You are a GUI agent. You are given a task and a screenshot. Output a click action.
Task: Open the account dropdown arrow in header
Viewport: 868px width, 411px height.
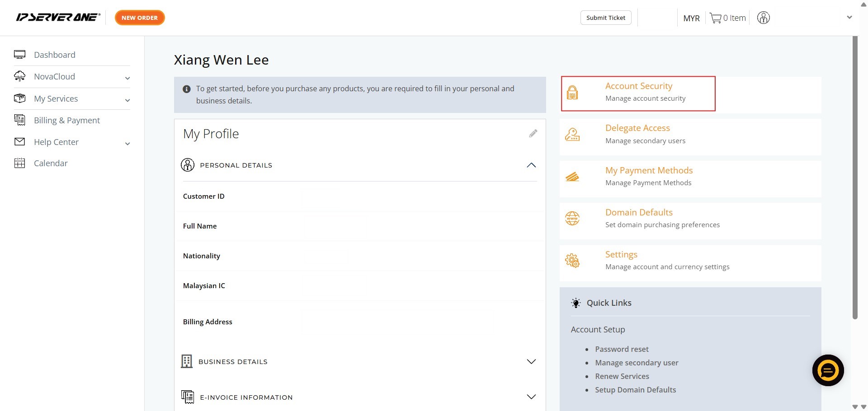[849, 18]
